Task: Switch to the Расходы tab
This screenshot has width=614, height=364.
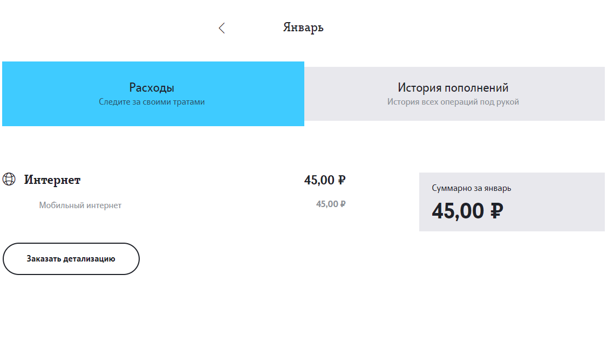Action: click(152, 88)
